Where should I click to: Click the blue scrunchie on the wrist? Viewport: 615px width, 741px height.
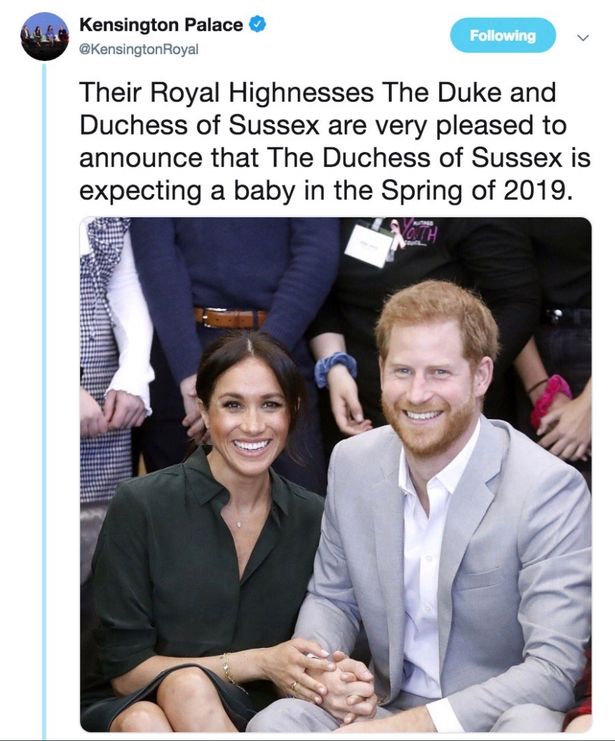pos(336,370)
